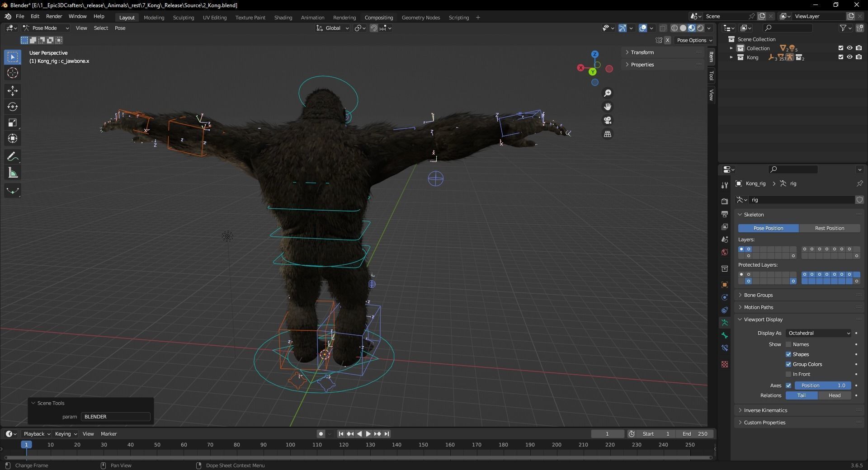This screenshot has width=868, height=470.
Task: Expand the Motion Paths panel
Action: point(758,307)
